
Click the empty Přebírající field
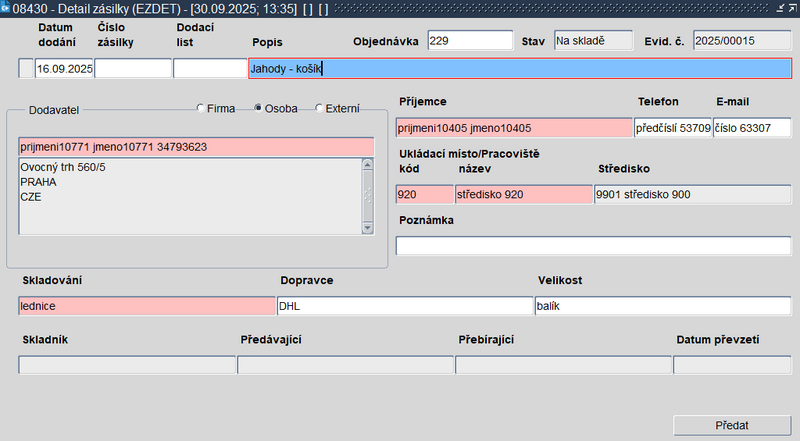pos(563,365)
